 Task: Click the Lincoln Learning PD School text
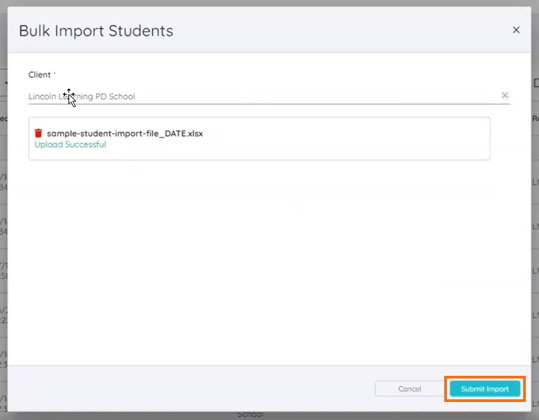[x=82, y=96]
